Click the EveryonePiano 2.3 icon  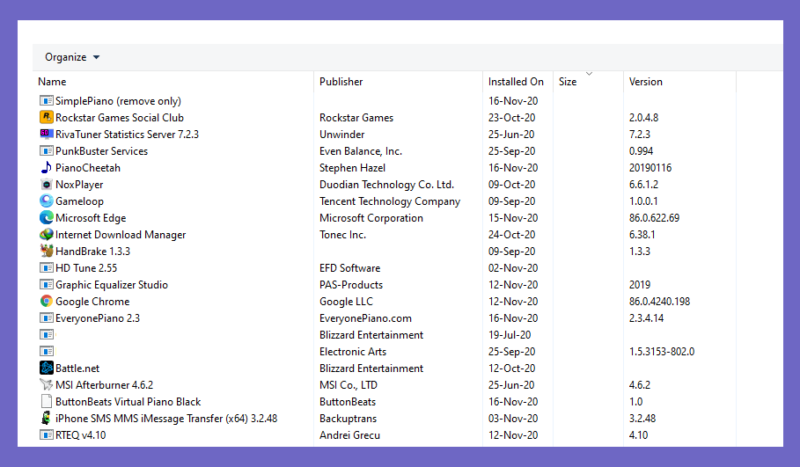point(46,318)
